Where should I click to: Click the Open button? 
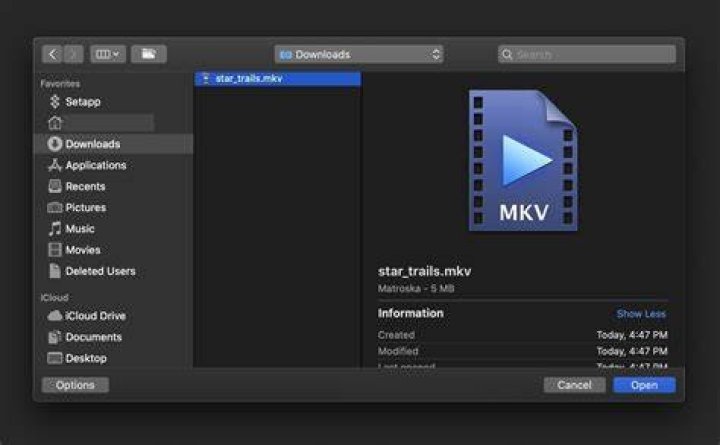coord(644,385)
